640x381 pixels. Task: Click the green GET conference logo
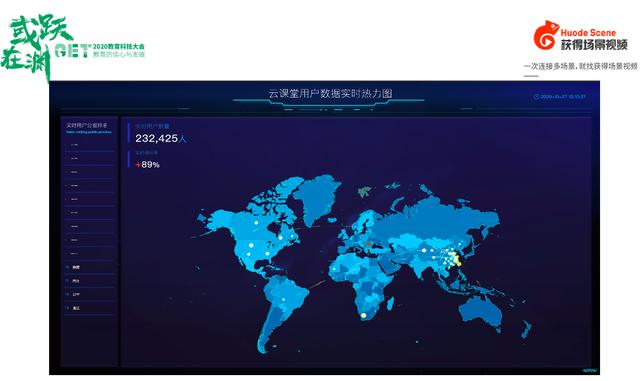72,50
